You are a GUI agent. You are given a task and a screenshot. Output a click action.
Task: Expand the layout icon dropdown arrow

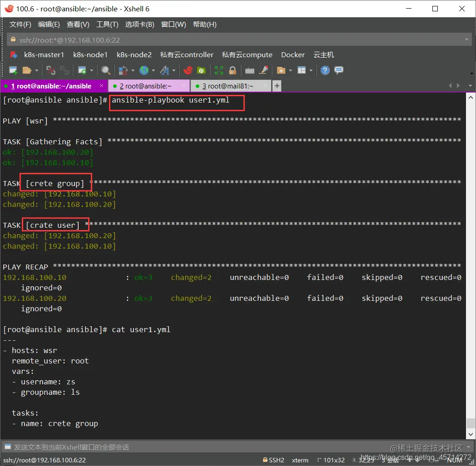point(311,70)
